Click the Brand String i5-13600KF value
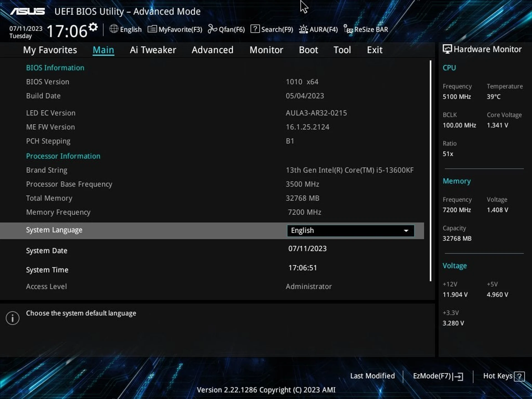The image size is (532, 399). point(350,170)
